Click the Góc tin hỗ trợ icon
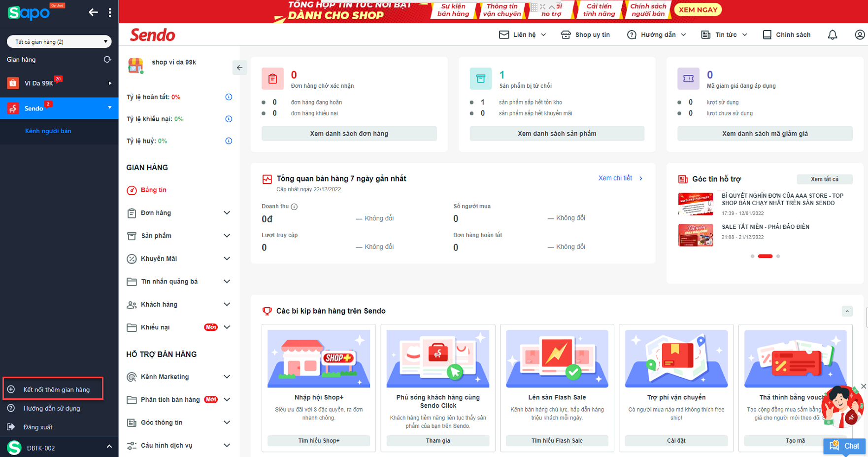 pyautogui.click(x=683, y=179)
